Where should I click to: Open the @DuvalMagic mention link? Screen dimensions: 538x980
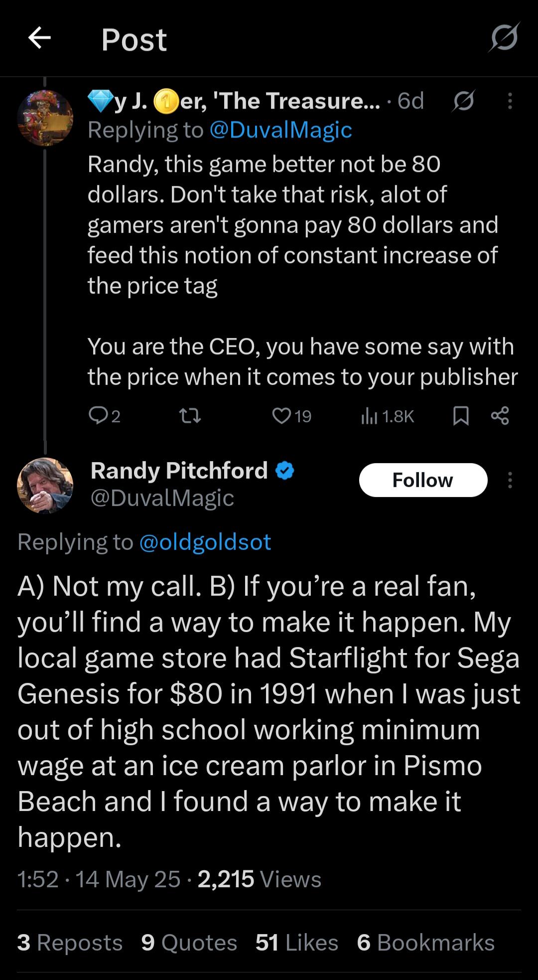click(280, 130)
